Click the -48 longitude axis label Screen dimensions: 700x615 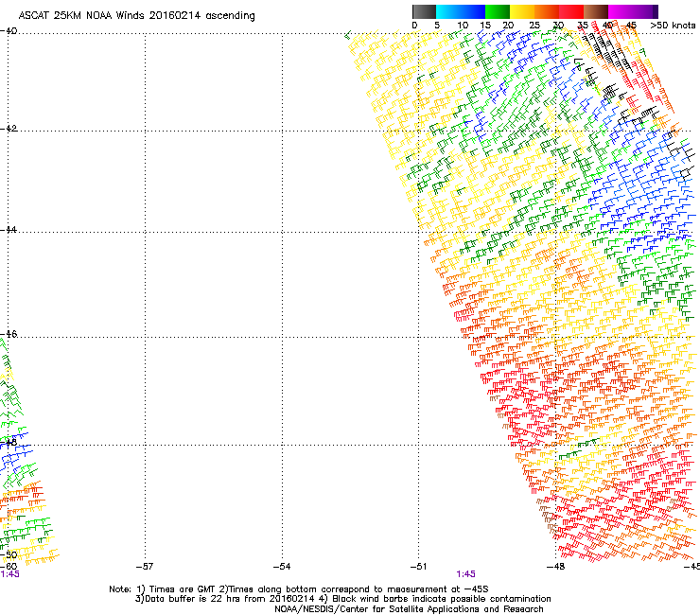555,567
